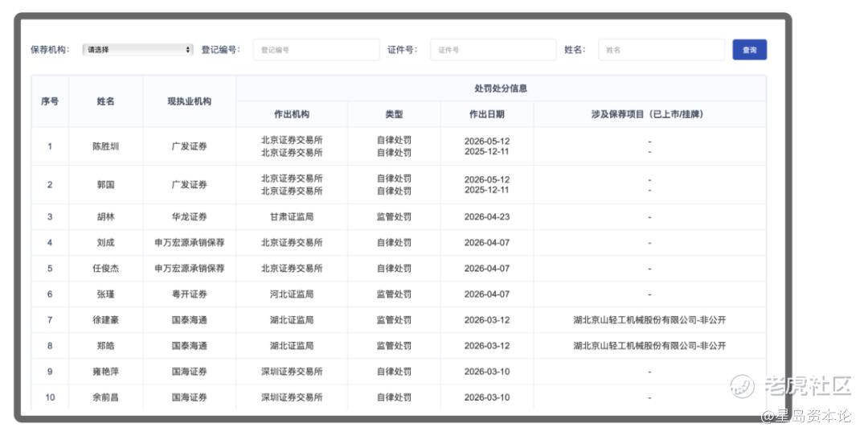Select the name 徐建豪
This screenshot has width=868, height=436.
106,319
